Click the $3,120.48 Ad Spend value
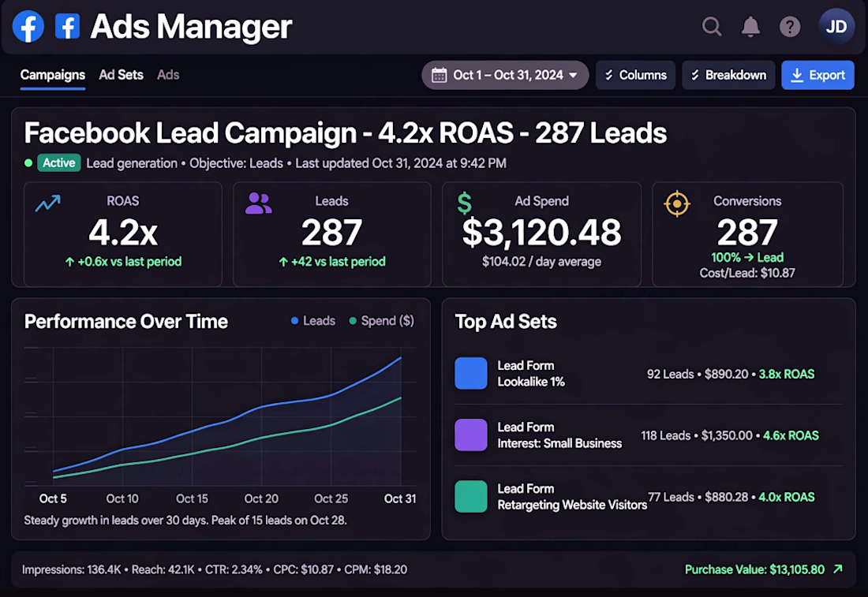 click(541, 233)
